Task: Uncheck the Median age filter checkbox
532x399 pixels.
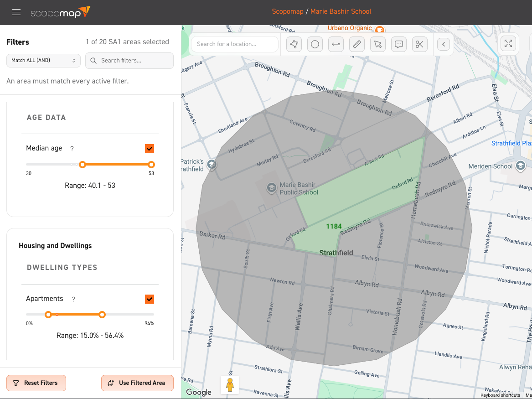Action: coord(150,149)
